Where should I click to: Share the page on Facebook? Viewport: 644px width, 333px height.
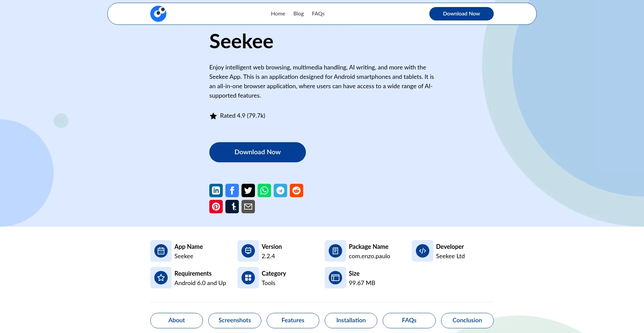(x=232, y=190)
